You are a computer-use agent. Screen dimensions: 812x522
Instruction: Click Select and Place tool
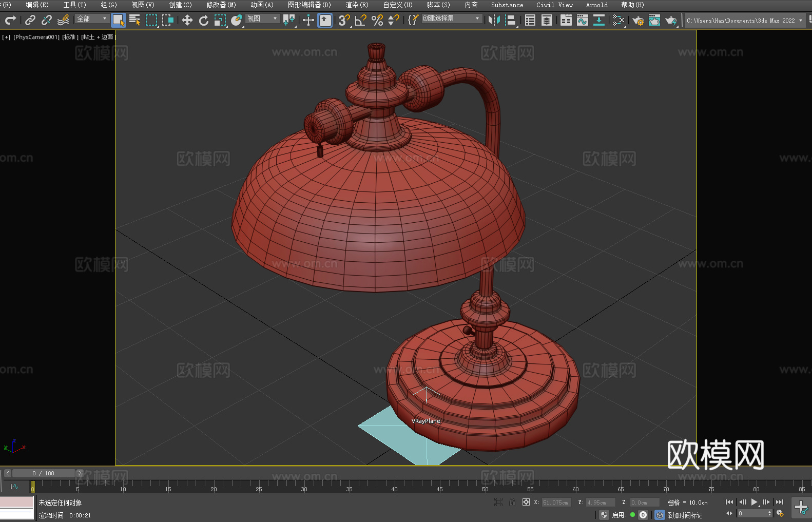point(237,20)
